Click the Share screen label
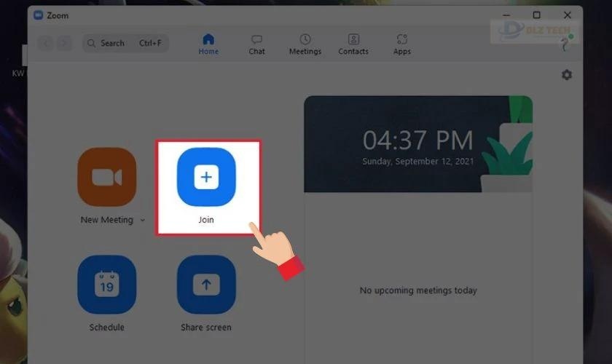Screen dimensions: 612x364 point(206,328)
